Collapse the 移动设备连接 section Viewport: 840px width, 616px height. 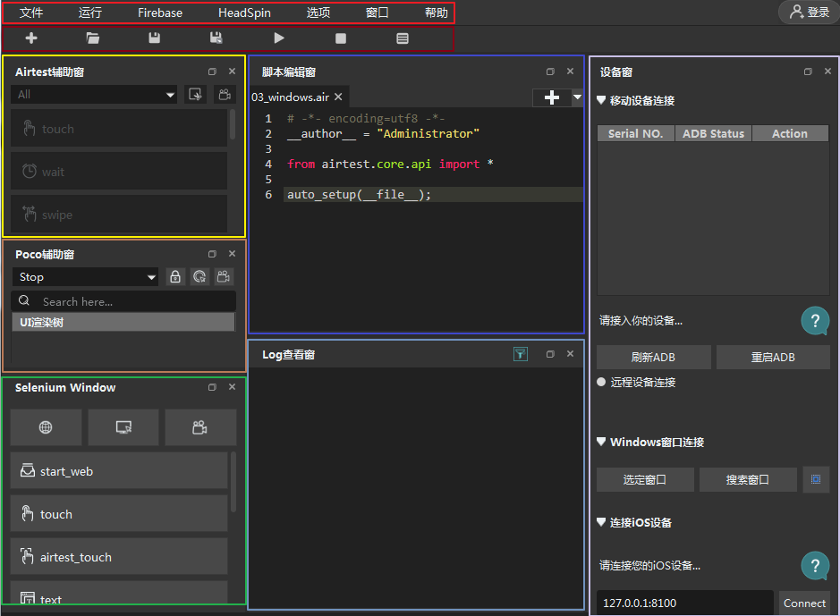(601, 100)
